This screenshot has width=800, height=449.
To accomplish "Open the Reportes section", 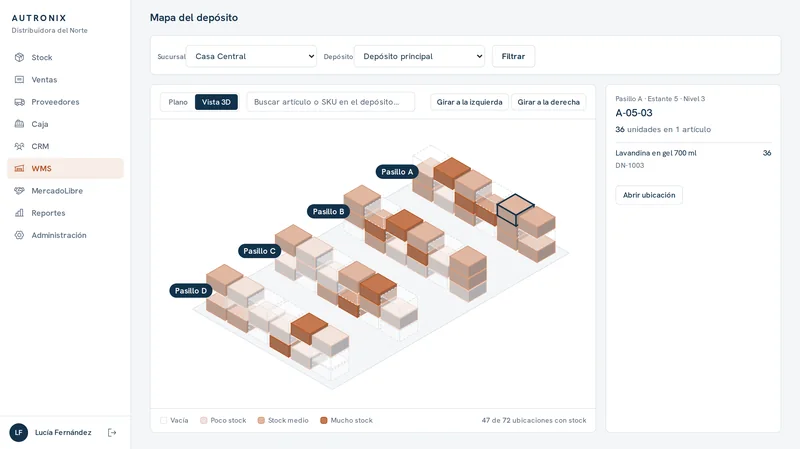I will pos(65,213).
